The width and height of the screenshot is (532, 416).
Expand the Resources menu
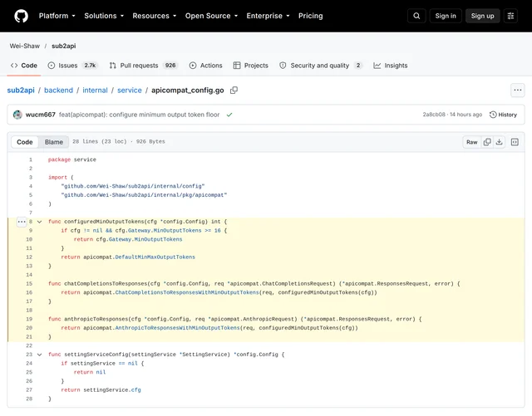pos(155,16)
